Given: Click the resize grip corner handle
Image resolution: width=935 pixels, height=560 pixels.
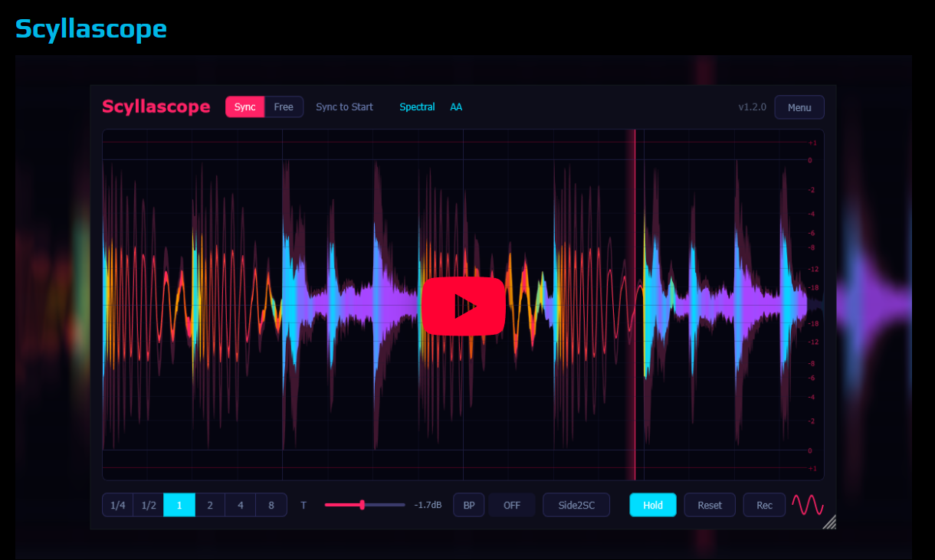Looking at the screenshot, I should click(829, 522).
